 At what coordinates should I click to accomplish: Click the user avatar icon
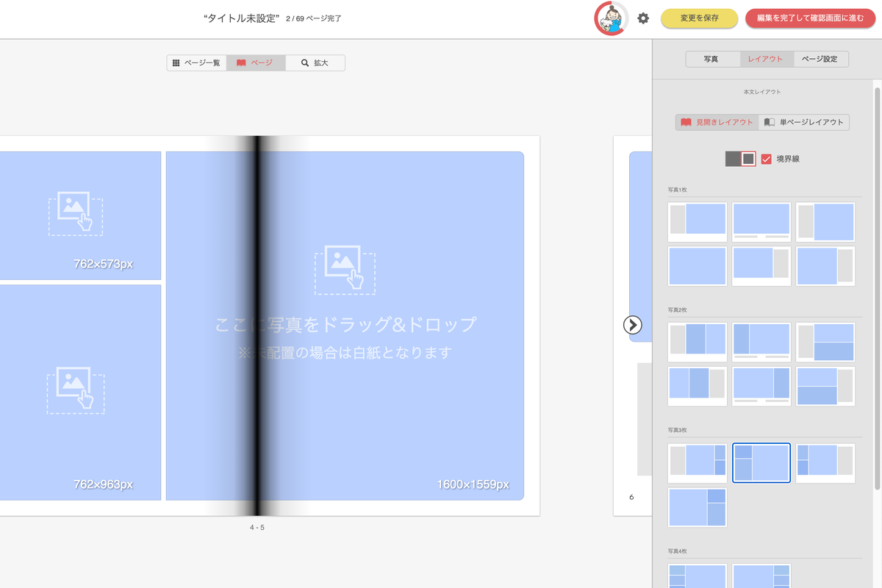(x=610, y=18)
